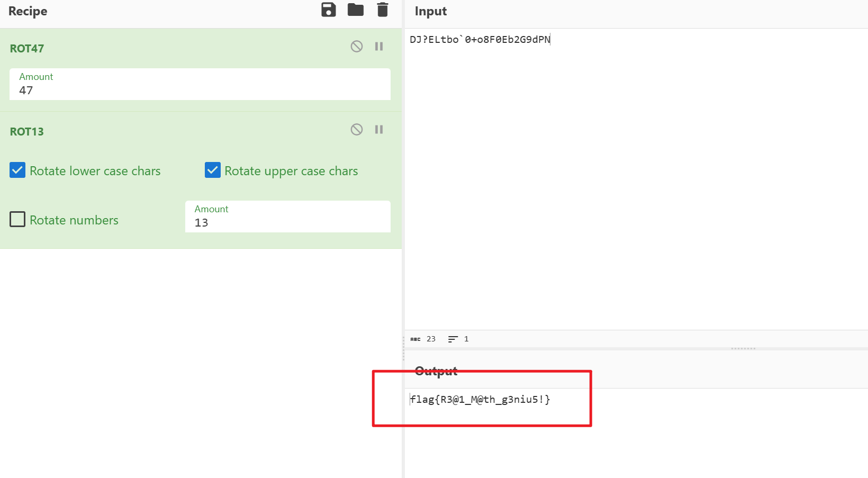Clear the recipe with trash icon
Image resolution: width=868 pixels, height=478 pixels.
(382, 10)
